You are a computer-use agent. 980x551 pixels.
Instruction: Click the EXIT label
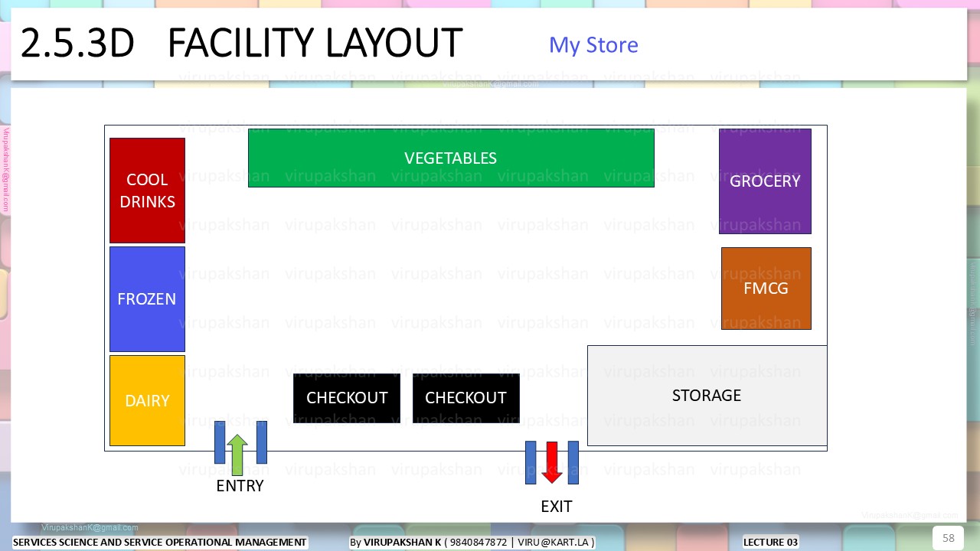tap(557, 507)
